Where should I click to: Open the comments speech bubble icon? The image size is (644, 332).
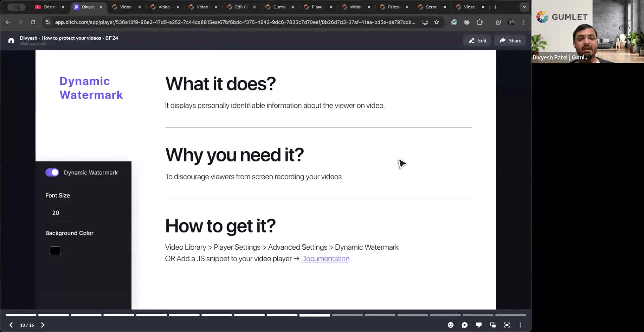(x=465, y=325)
